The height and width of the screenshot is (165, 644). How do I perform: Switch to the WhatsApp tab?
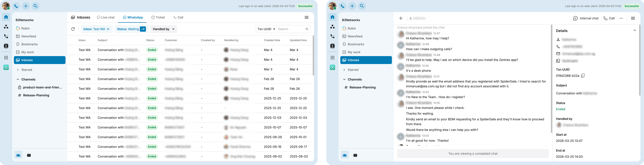coord(133,17)
